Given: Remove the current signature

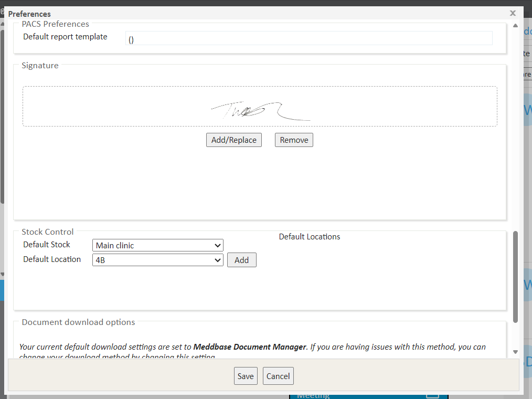Looking at the screenshot, I should click(x=294, y=140).
